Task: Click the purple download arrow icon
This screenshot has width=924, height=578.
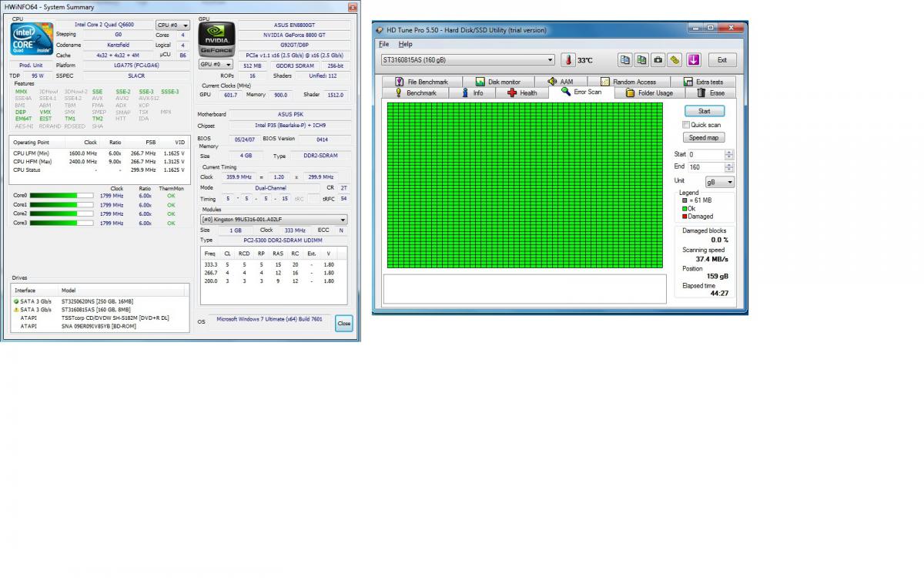Action: [693, 60]
